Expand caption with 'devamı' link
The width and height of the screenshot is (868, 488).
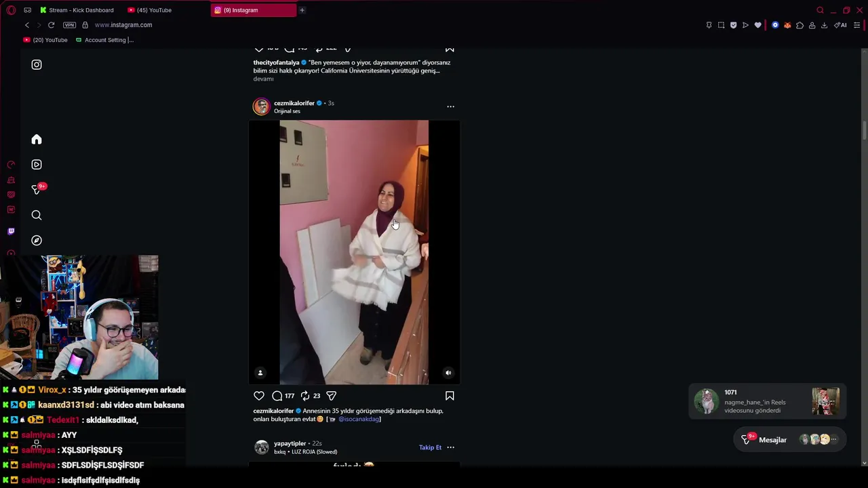[263, 79]
